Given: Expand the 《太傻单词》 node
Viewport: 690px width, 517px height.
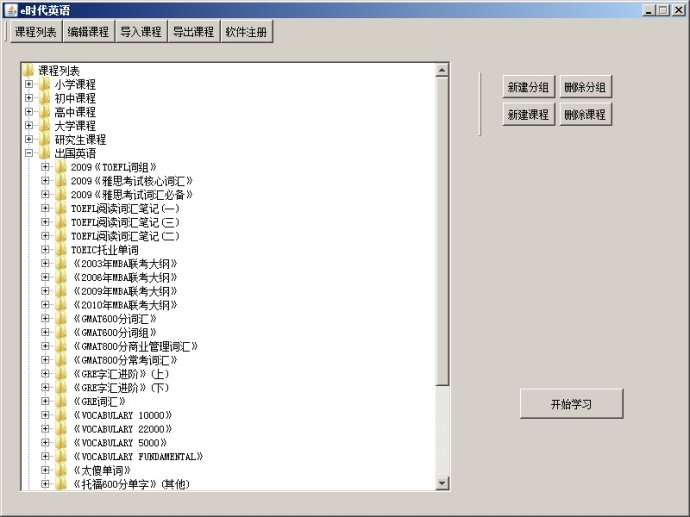Looking at the screenshot, I should click(x=45, y=470).
